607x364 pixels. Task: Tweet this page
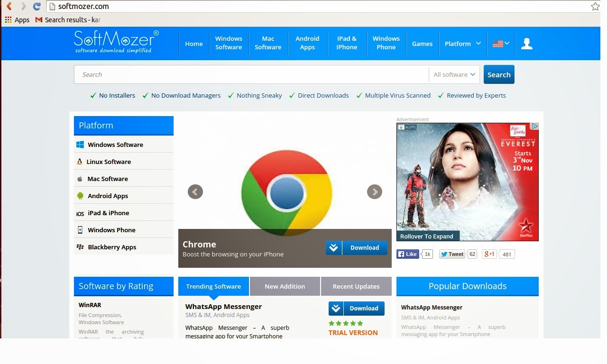coord(452,254)
